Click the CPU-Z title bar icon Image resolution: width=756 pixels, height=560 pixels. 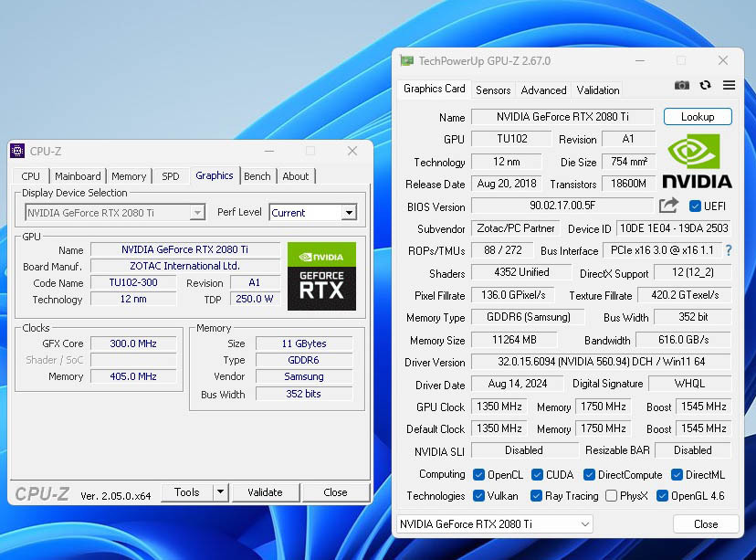pyautogui.click(x=17, y=151)
